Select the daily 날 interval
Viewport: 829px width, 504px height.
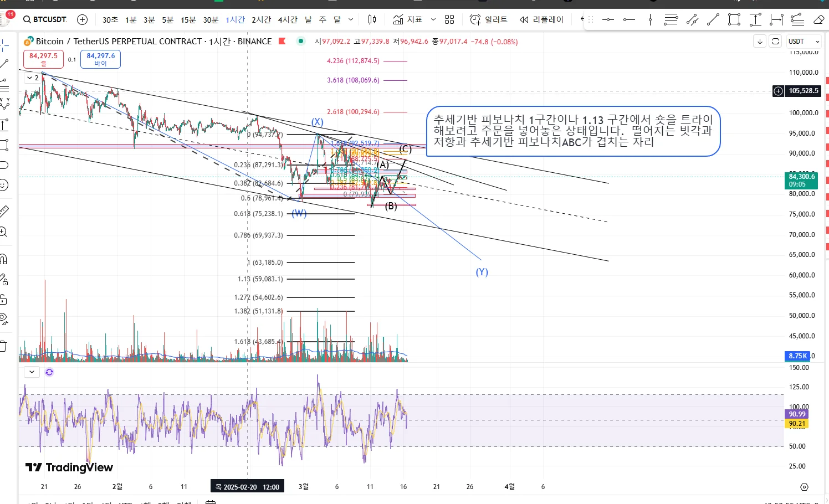[308, 19]
